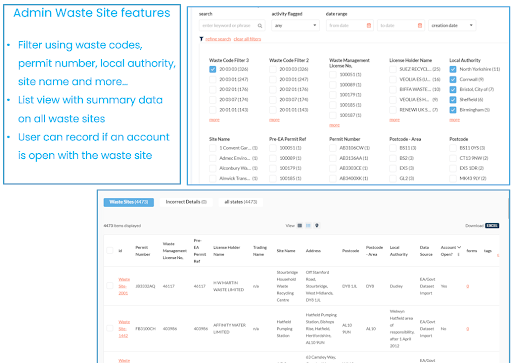
Task: Open the activity flagged dropdown
Action: (x=295, y=26)
